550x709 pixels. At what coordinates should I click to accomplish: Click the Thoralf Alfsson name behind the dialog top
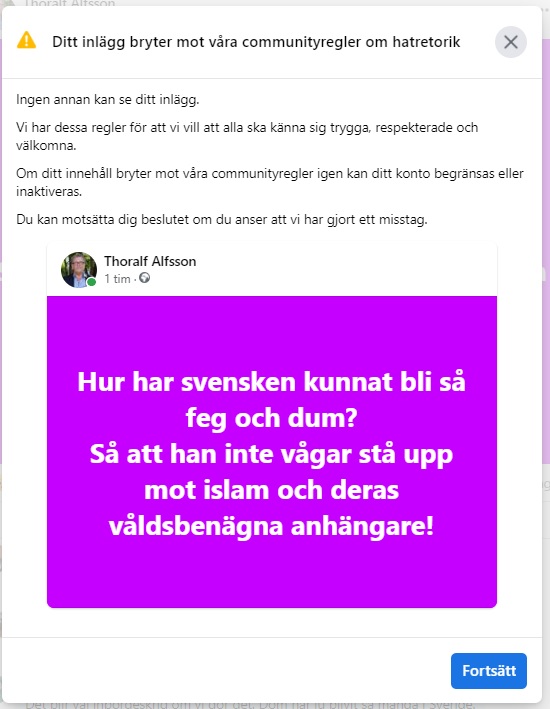pos(70,4)
